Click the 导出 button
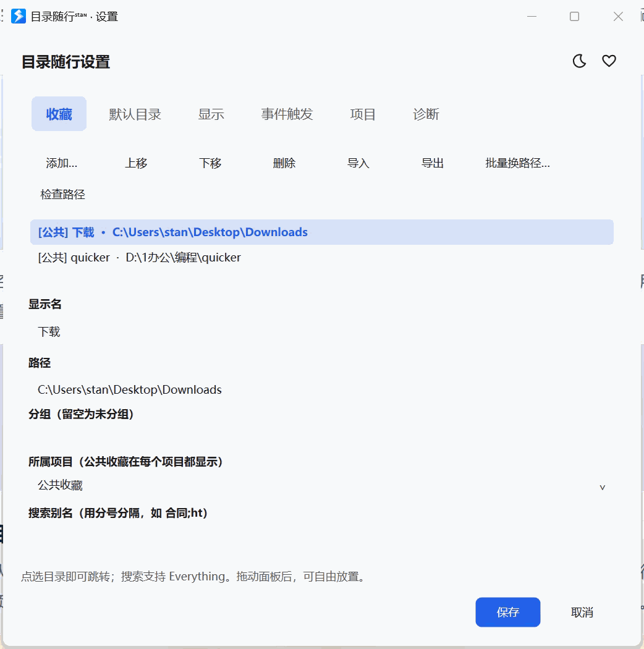Screen dimensions: 644x649 [x=432, y=163]
